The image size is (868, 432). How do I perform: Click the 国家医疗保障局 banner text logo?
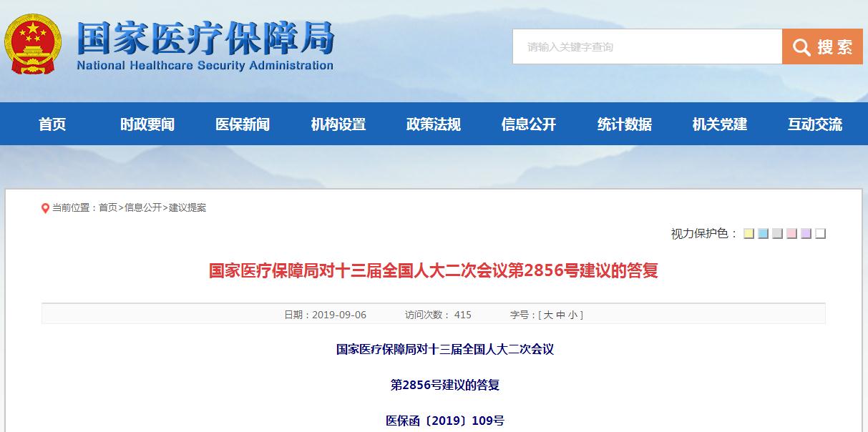[x=203, y=37]
